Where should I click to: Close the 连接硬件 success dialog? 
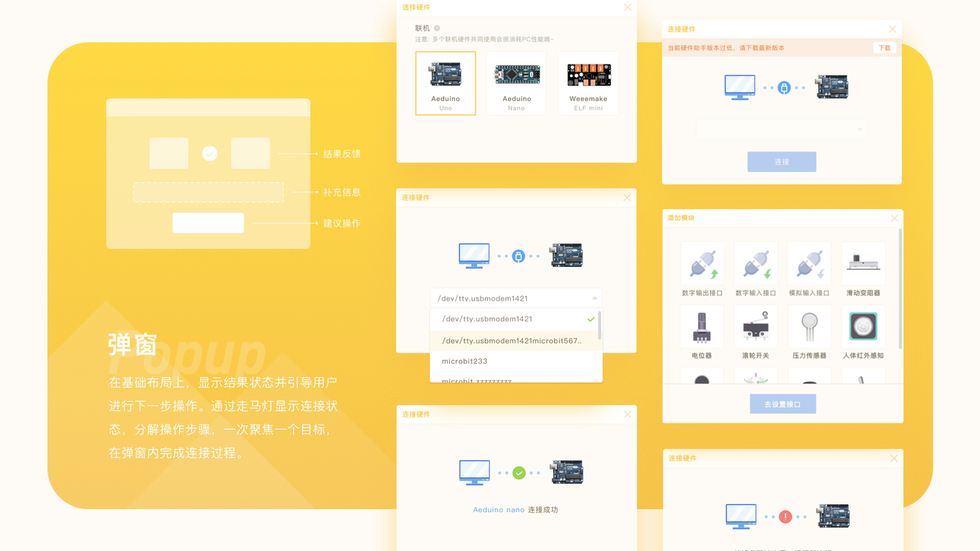(628, 414)
